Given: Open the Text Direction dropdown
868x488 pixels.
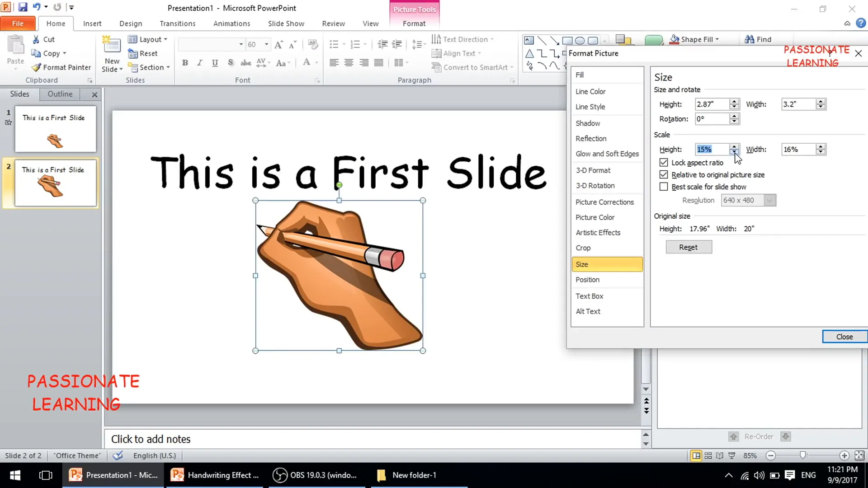Looking at the screenshot, I should coord(463,39).
